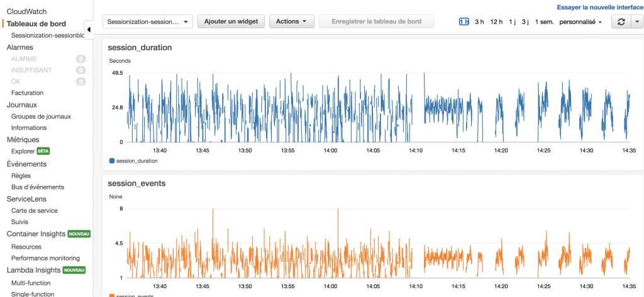Open the personnalisé time range dropdown
This screenshot has width=644, height=297.
pos(580,22)
